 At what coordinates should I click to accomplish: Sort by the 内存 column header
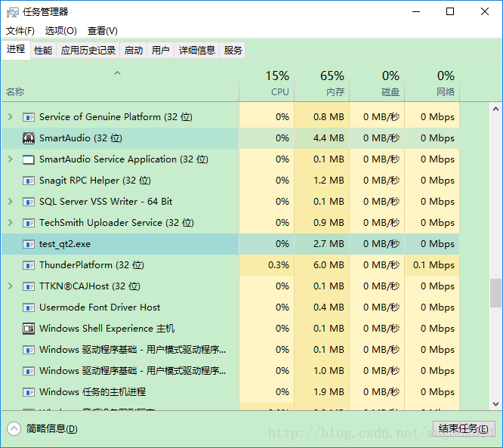(322, 85)
